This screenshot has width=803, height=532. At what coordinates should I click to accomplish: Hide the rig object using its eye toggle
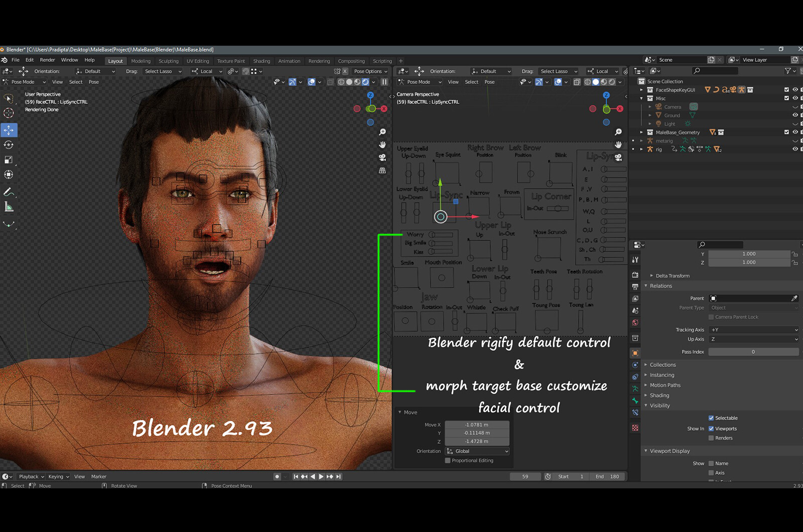pyautogui.click(x=794, y=149)
